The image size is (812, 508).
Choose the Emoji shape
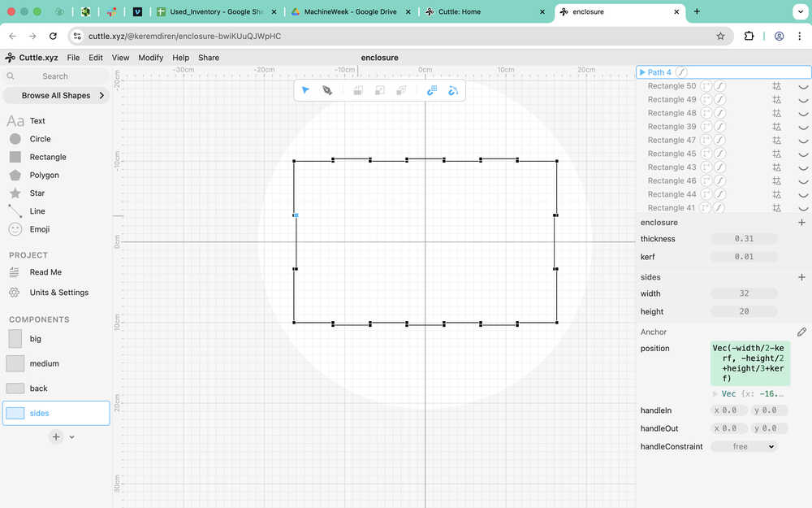pos(39,229)
